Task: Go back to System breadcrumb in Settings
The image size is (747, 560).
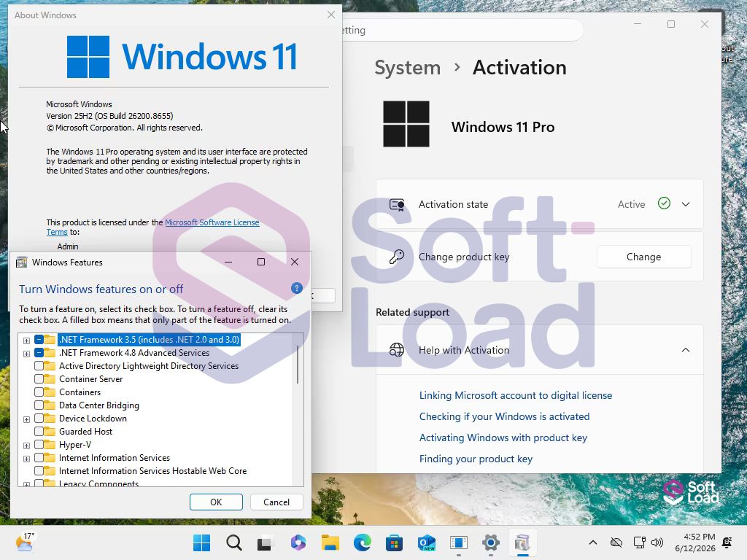Action: [407, 68]
